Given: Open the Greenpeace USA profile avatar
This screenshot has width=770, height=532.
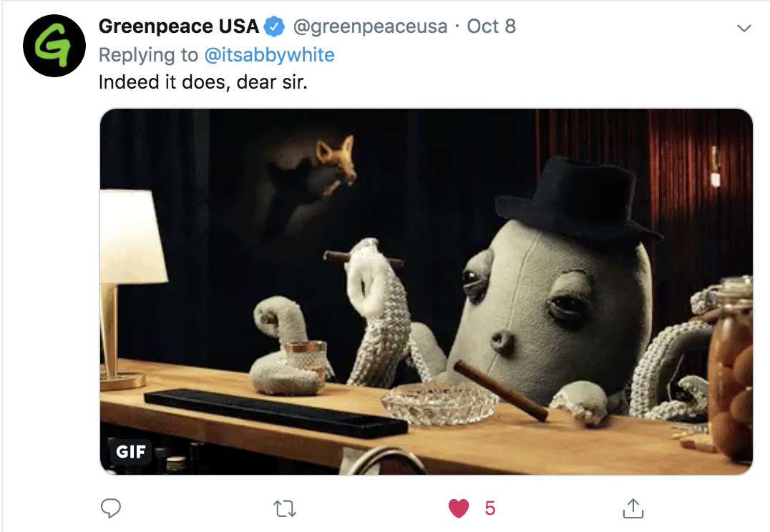Looking at the screenshot, I should pos(54,46).
